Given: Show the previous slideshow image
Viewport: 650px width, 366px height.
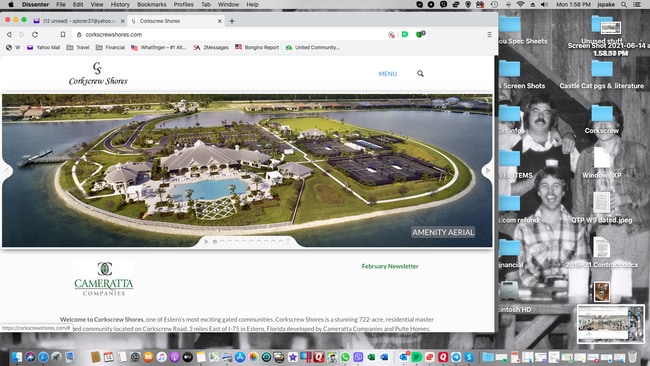Looking at the screenshot, I should [x=7, y=170].
